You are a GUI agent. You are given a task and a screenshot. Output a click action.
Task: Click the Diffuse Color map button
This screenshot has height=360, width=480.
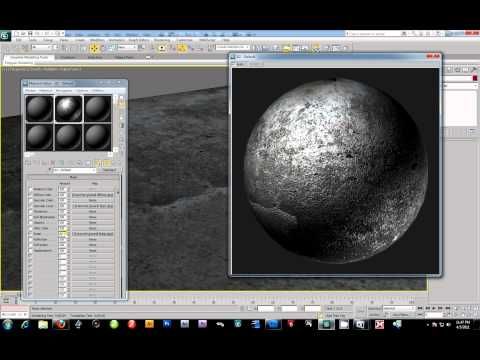[93, 195]
